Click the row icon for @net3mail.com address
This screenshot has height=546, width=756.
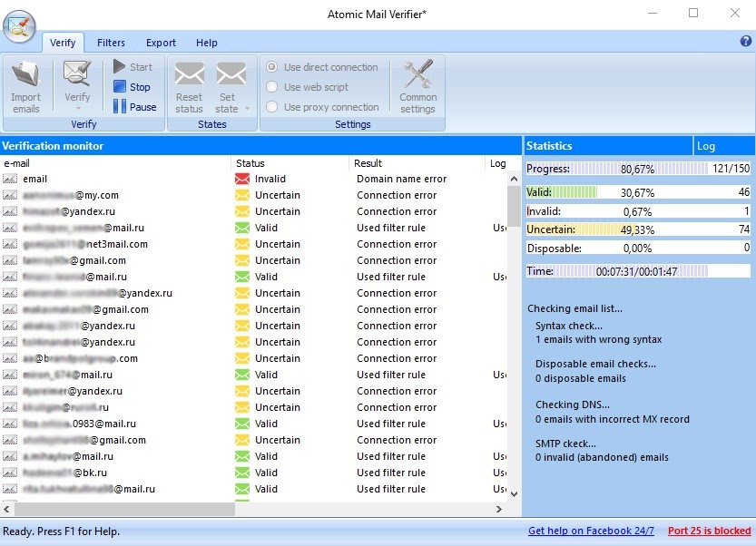10,244
